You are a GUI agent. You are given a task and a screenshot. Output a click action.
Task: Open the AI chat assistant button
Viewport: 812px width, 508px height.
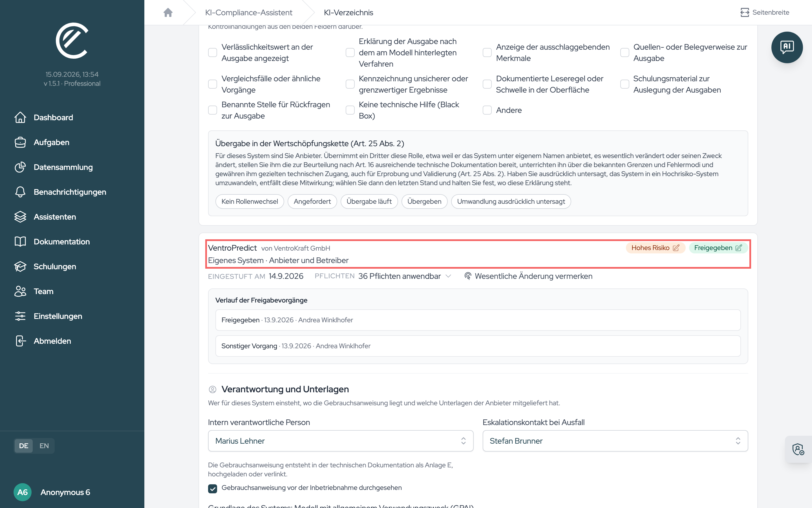(787, 47)
